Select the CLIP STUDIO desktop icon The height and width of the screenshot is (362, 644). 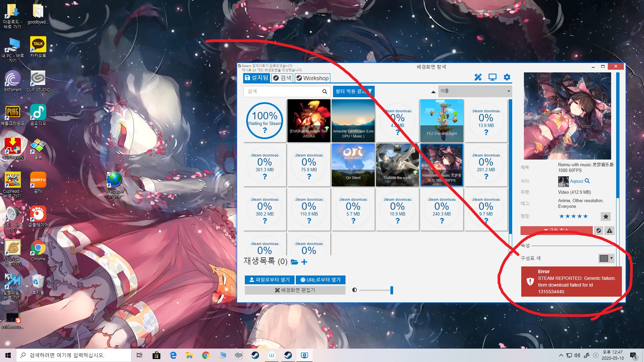[x=38, y=81]
